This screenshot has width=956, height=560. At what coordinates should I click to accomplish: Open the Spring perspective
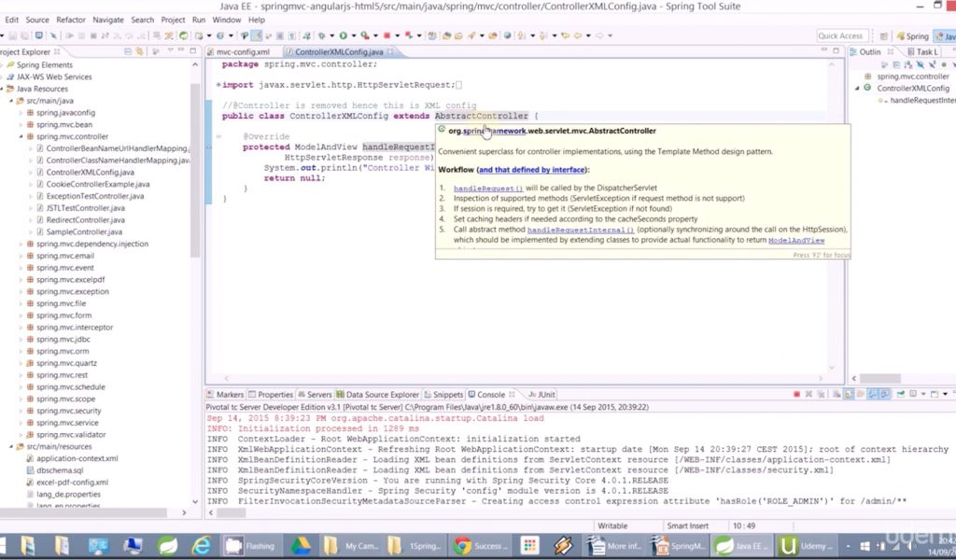911,36
